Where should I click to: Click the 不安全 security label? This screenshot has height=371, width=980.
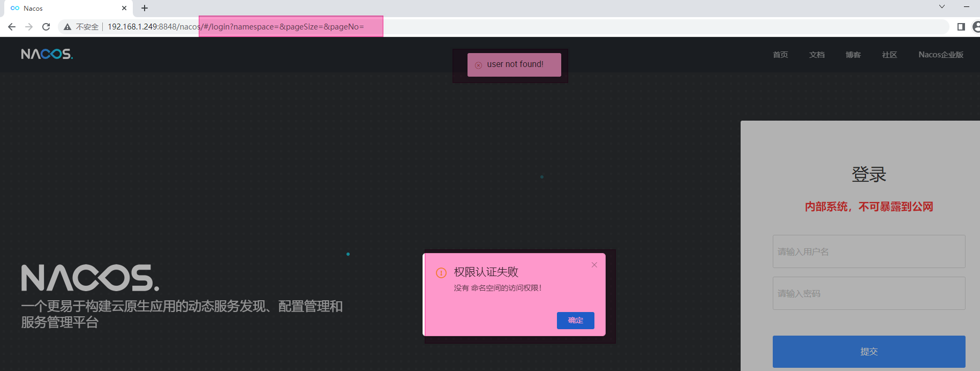[x=87, y=27]
